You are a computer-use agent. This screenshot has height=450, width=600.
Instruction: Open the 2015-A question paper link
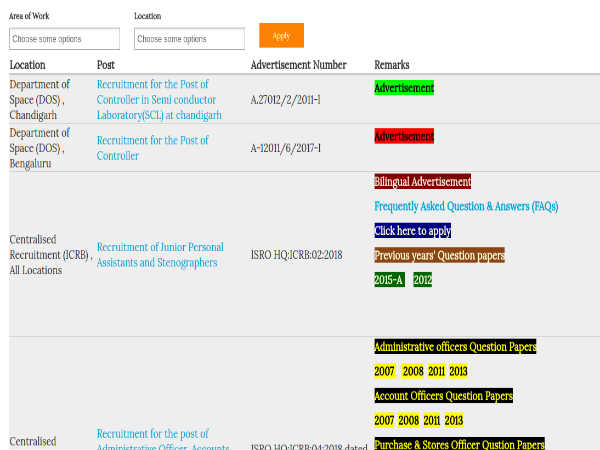tap(389, 280)
